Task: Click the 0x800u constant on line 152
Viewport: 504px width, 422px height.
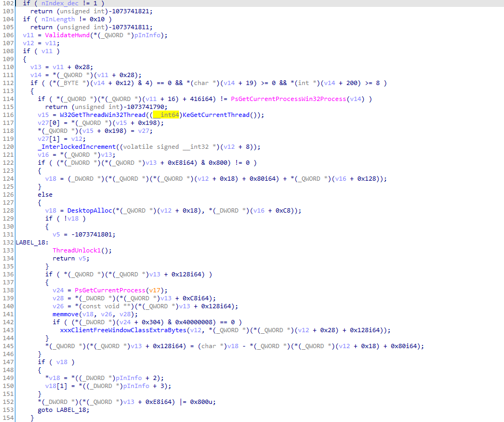Action: click(201, 402)
